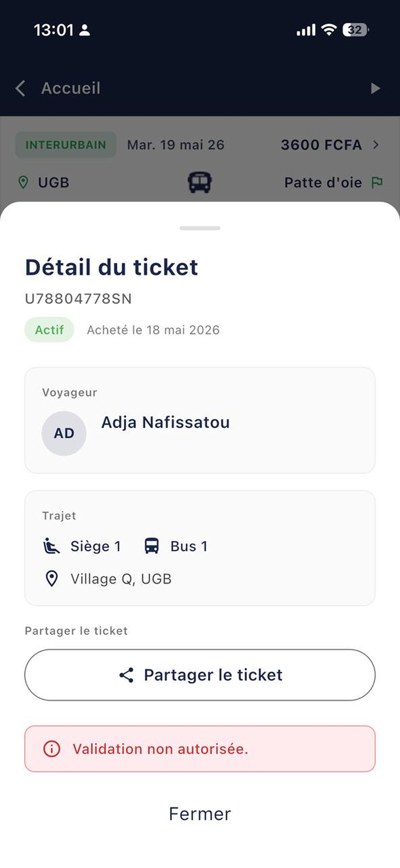This screenshot has height=868, width=400.
Task: Tap the green flag icon by Patte d'oie
Action: 377,182
